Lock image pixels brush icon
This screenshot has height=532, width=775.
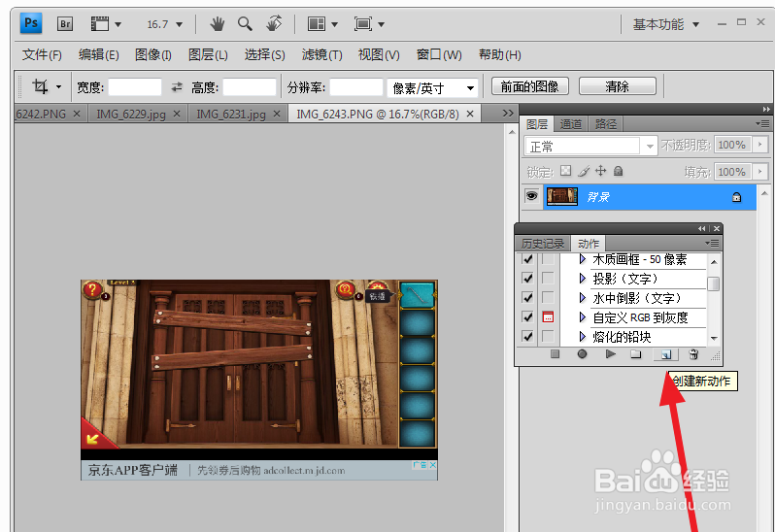584,171
